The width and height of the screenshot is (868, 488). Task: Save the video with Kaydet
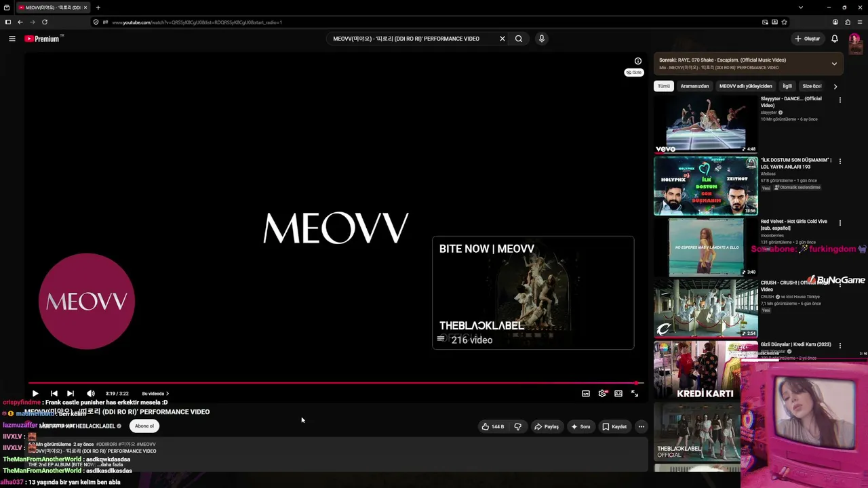point(614,426)
